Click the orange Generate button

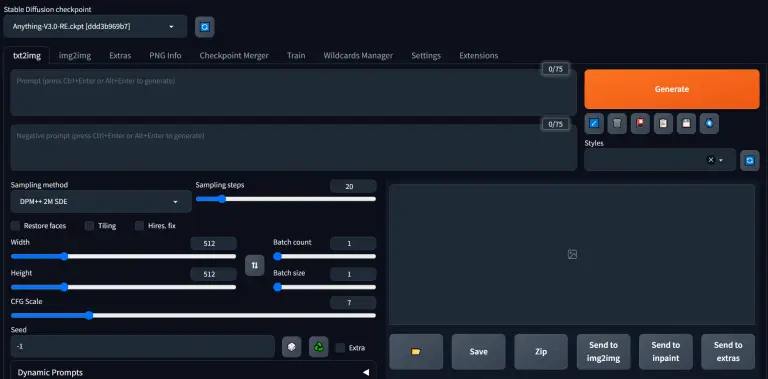[x=672, y=89]
